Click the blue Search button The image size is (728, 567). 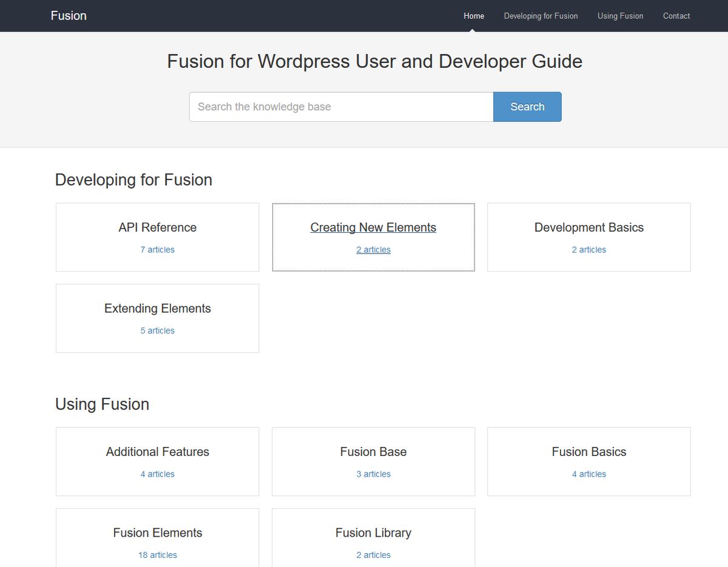(527, 107)
